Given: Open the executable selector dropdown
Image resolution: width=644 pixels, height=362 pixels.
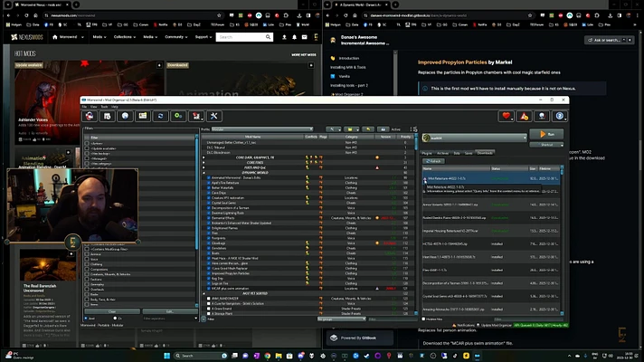Looking at the screenshot, I should click(474, 138).
